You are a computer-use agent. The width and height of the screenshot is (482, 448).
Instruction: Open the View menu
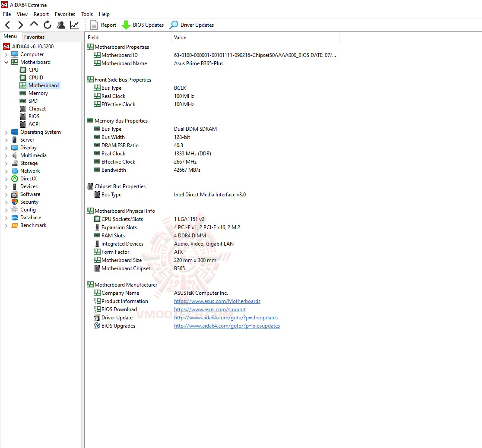click(22, 14)
